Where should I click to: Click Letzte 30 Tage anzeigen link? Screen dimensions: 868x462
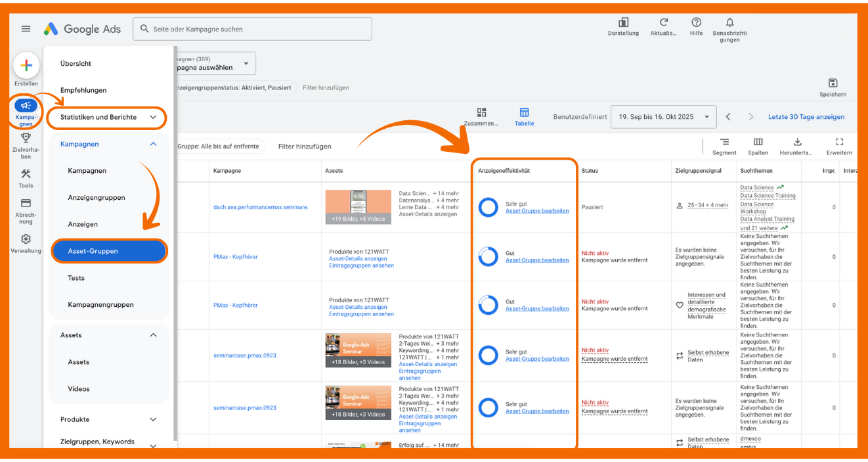[806, 117]
